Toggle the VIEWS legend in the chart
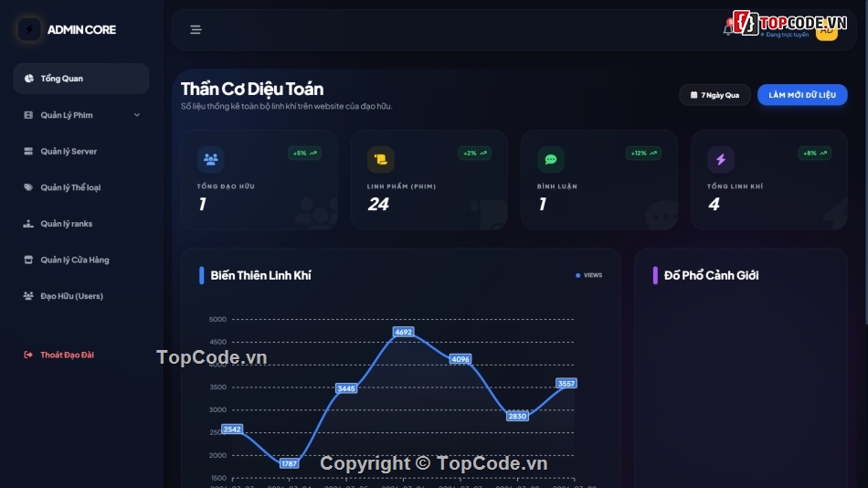868x488 pixels. pyautogui.click(x=589, y=275)
